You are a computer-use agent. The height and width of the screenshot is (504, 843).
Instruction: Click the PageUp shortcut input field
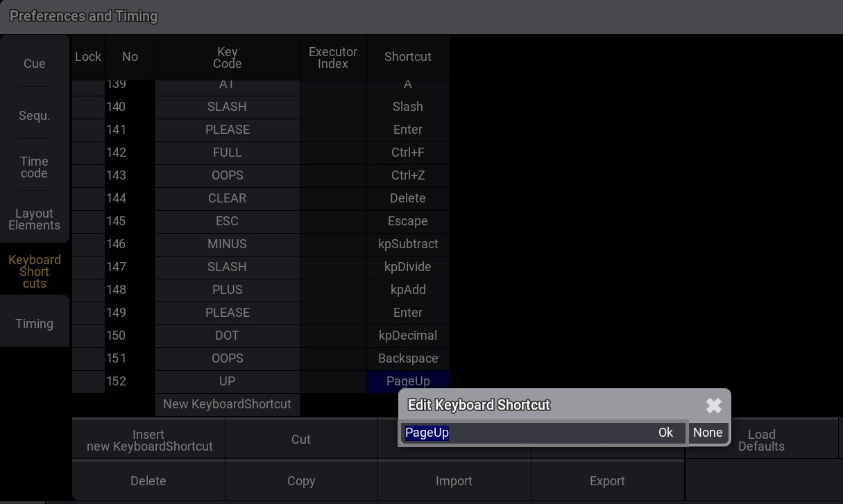[543, 433]
